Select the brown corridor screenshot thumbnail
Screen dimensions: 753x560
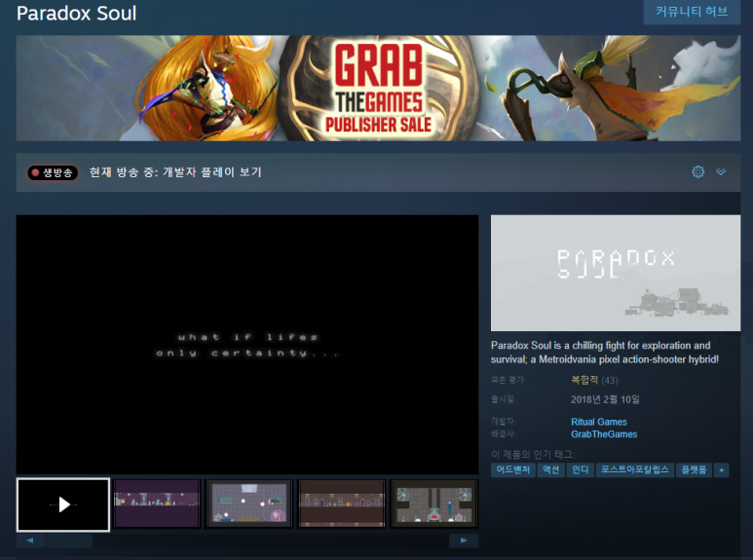[x=342, y=504]
